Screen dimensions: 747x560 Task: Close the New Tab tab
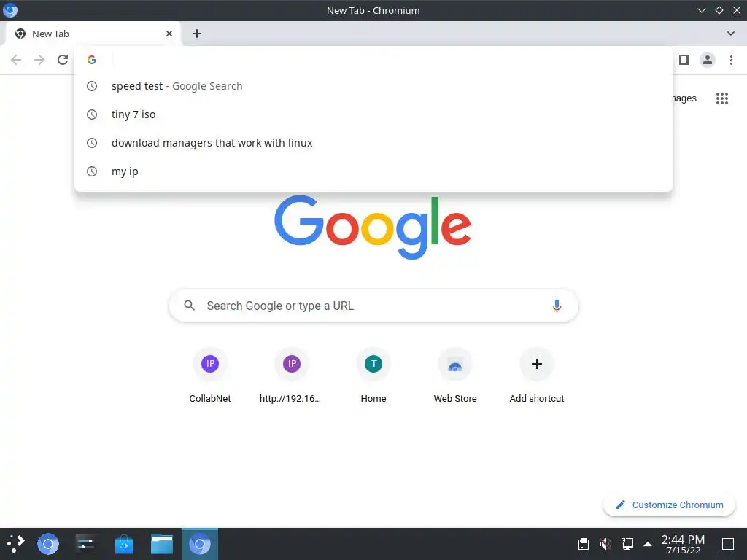click(x=169, y=34)
